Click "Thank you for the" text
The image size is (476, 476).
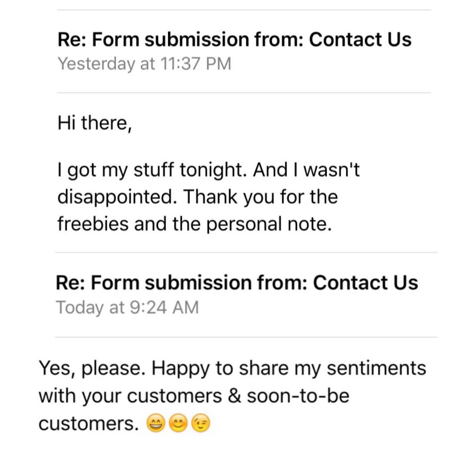[261, 197]
